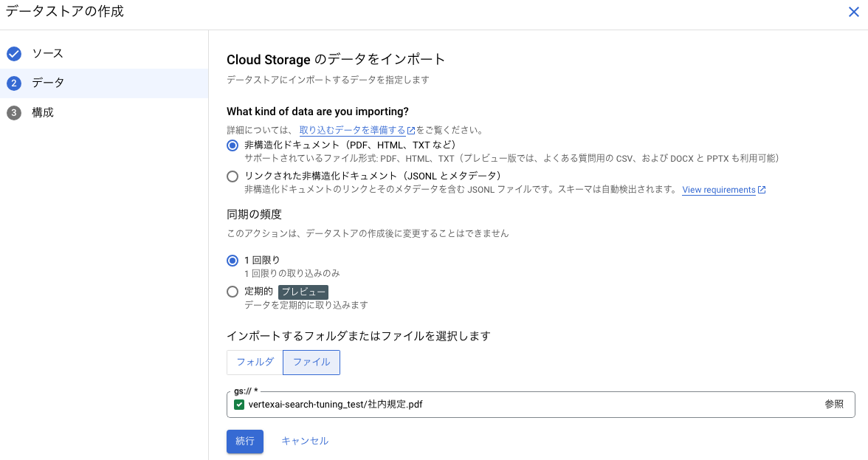868x460 pixels.
Task: Open external link icon beside 取り込むデータを準備する
Action: (x=410, y=131)
